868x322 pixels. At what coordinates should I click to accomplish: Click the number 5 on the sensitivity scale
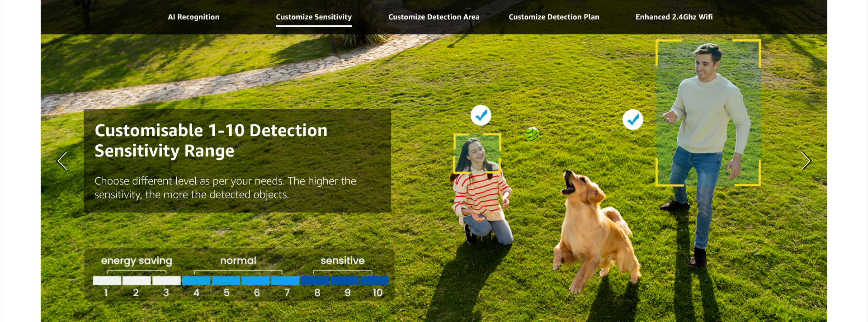(x=226, y=293)
